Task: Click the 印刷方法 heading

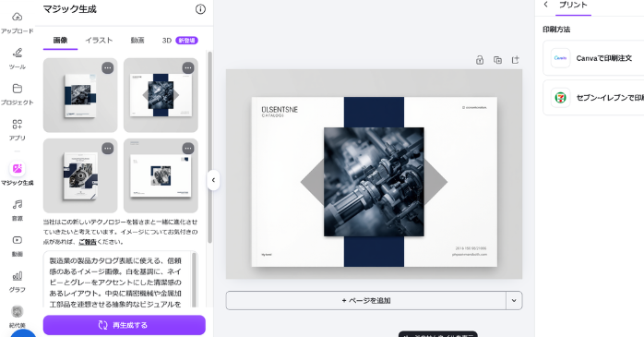Action: pyautogui.click(x=556, y=30)
